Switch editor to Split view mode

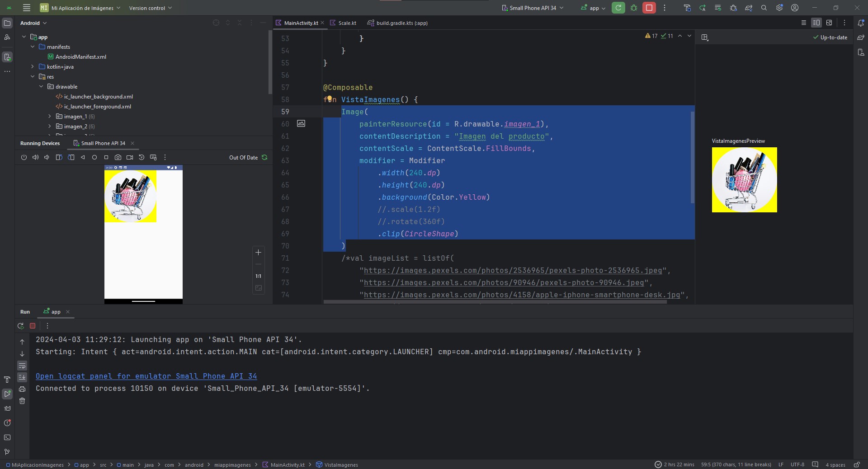click(x=816, y=23)
